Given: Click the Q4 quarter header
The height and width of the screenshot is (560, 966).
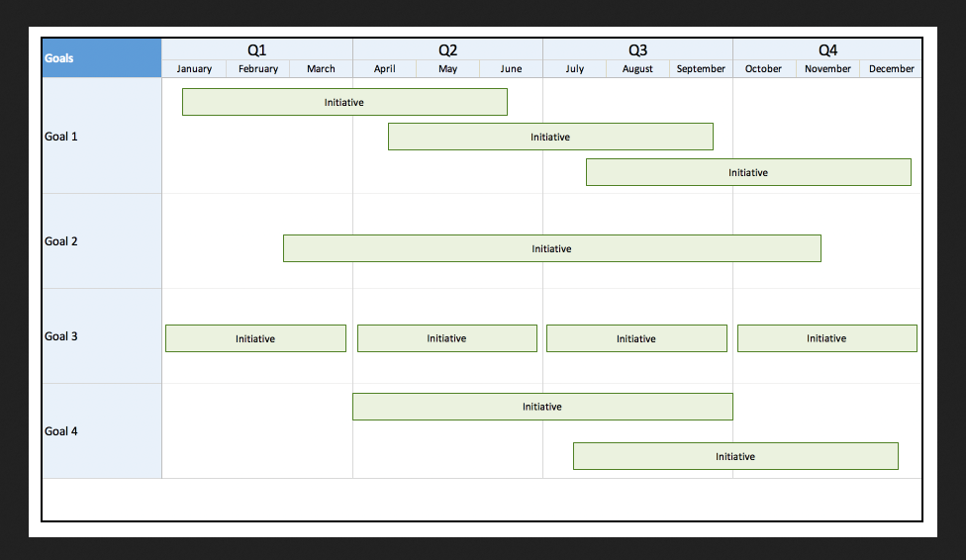Looking at the screenshot, I should (827, 49).
